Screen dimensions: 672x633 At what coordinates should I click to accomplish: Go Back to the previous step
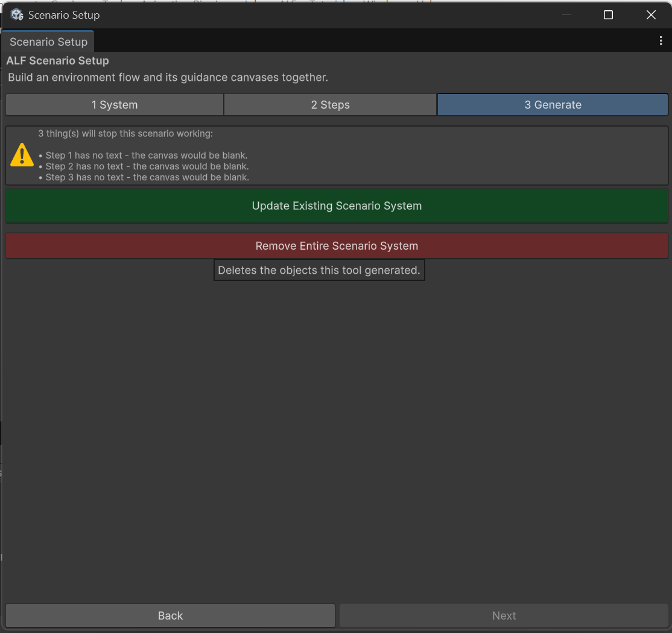170,616
